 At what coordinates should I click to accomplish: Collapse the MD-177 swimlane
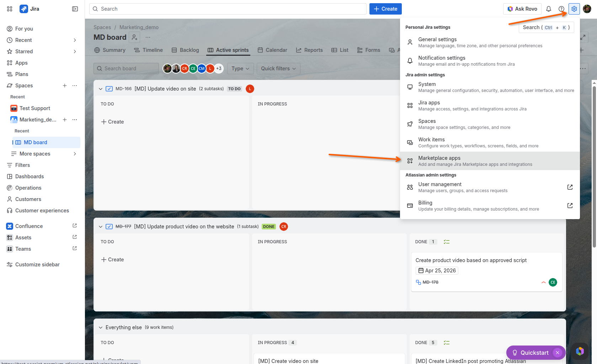click(x=101, y=227)
